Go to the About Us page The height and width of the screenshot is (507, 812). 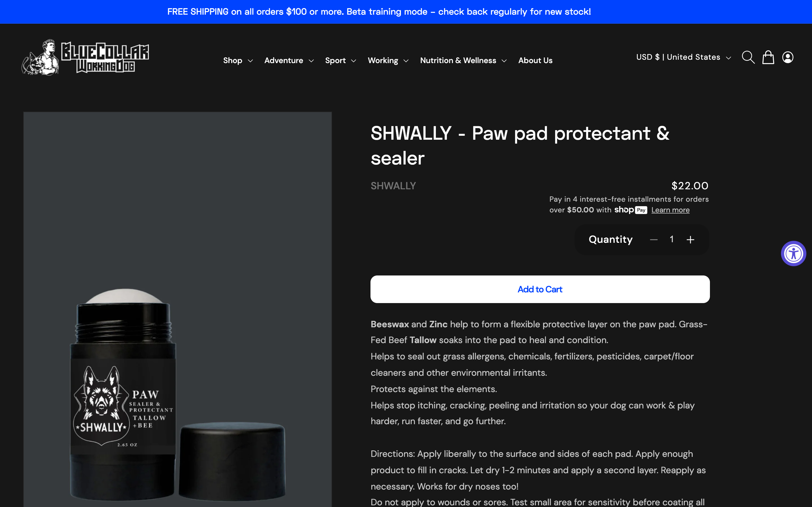(x=535, y=61)
